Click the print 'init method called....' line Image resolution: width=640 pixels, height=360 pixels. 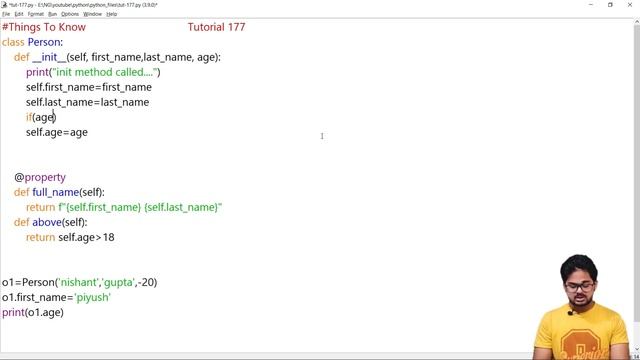point(93,72)
